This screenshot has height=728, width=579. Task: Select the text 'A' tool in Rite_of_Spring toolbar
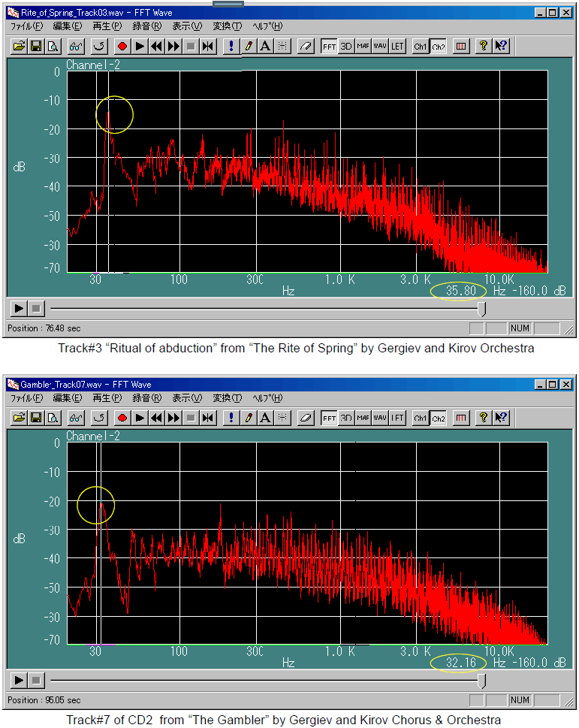pos(265,46)
